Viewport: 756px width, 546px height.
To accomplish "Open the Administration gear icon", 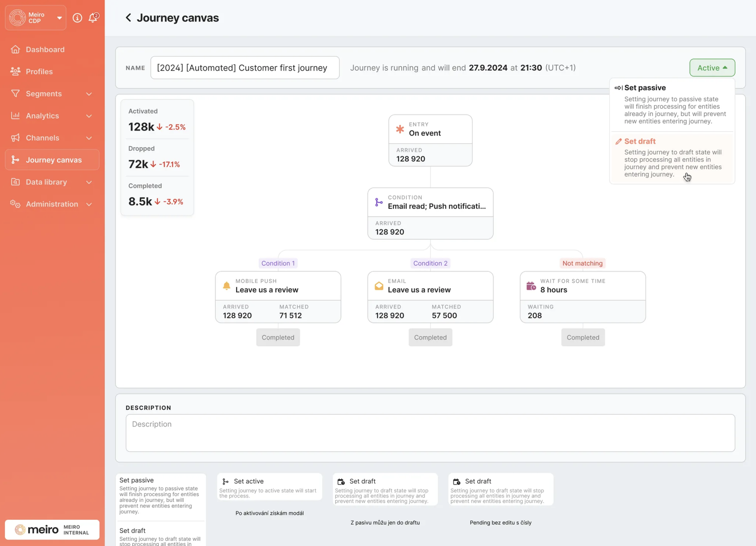I will tap(14, 204).
